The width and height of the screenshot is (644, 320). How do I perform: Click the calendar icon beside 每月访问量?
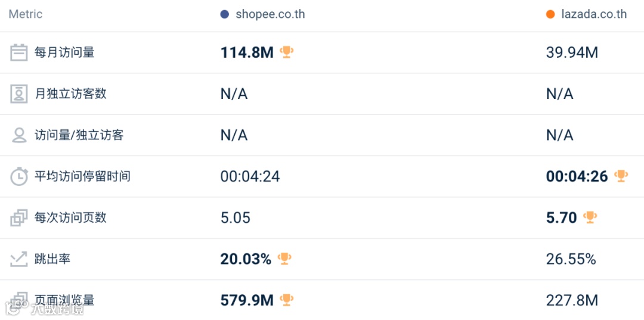(x=19, y=52)
